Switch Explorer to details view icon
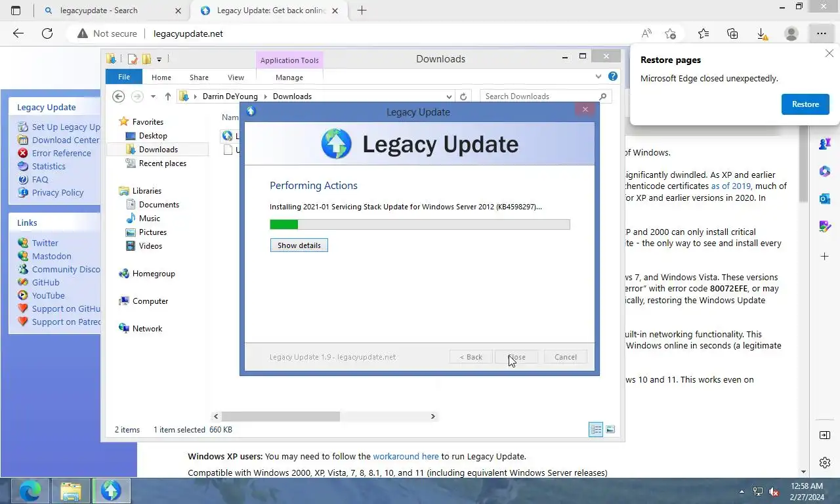This screenshot has height=504, width=840. click(596, 430)
